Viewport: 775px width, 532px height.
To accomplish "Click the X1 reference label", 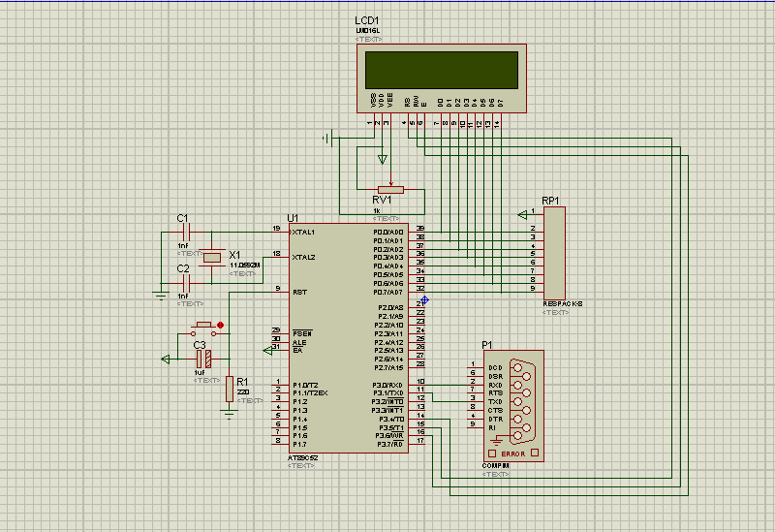I will [234, 255].
